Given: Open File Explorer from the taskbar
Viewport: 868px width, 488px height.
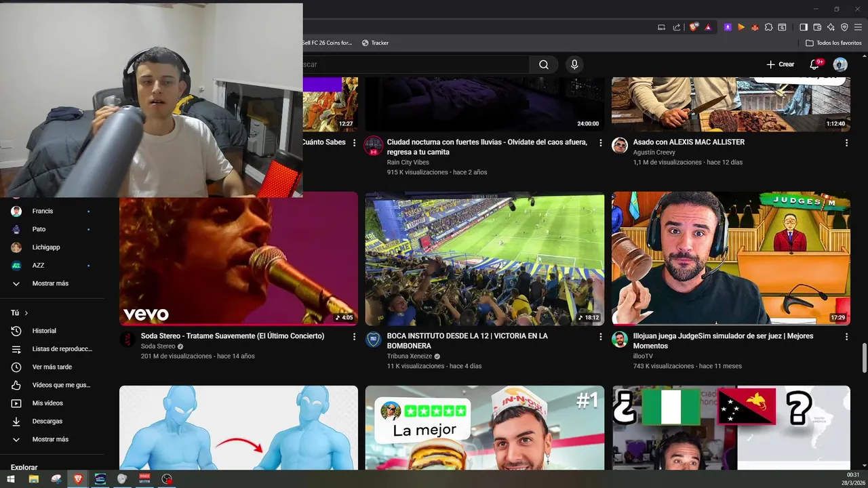Looking at the screenshot, I should pyautogui.click(x=33, y=479).
